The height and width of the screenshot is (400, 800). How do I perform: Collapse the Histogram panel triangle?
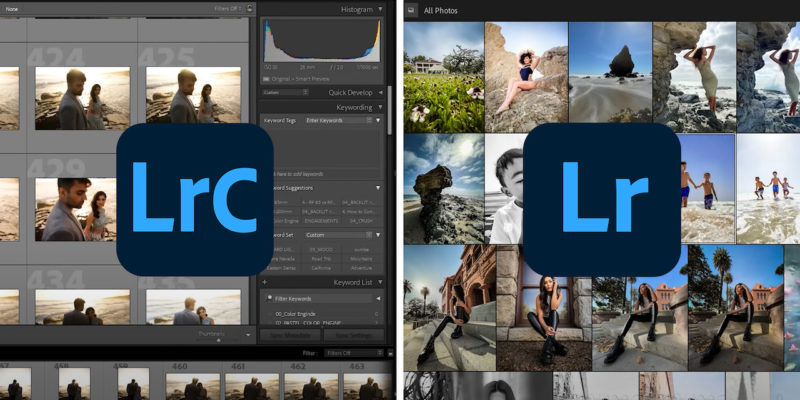pos(380,9)
